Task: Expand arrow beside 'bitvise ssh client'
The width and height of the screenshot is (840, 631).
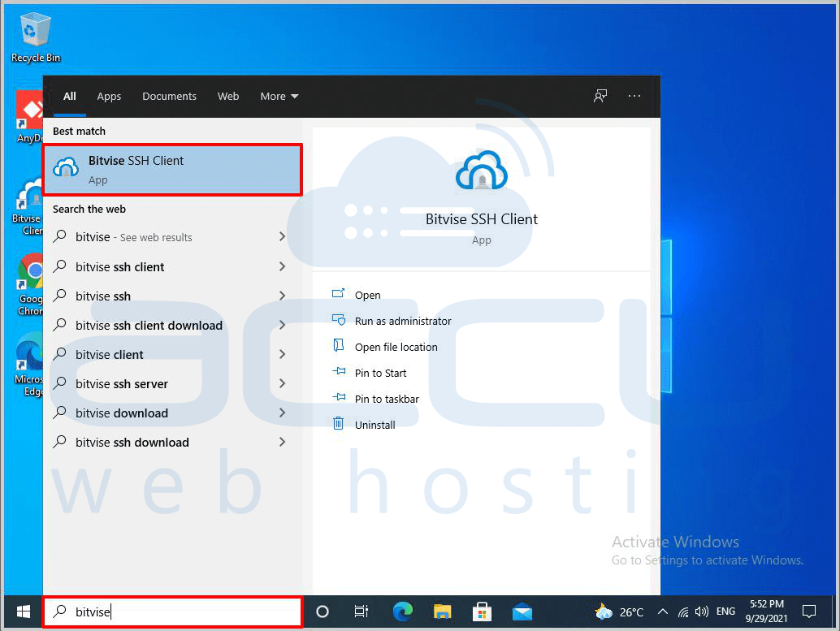Action: tap(283, 266)
